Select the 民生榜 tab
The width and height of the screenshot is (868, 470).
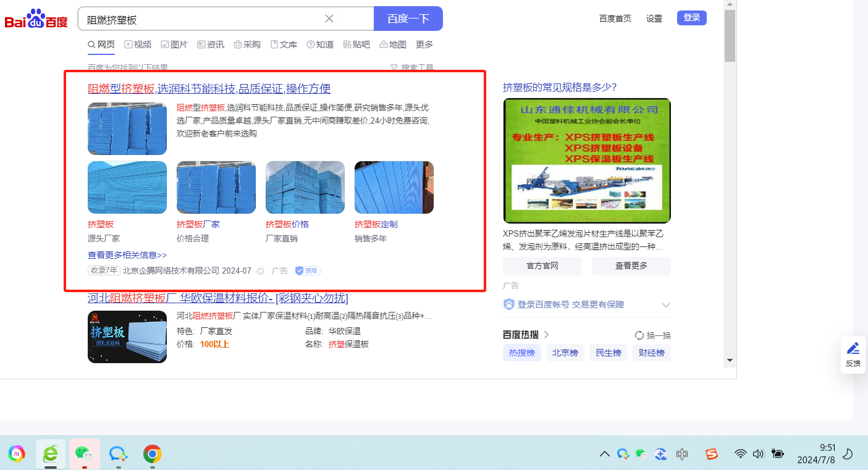click(x=609, y=353)
